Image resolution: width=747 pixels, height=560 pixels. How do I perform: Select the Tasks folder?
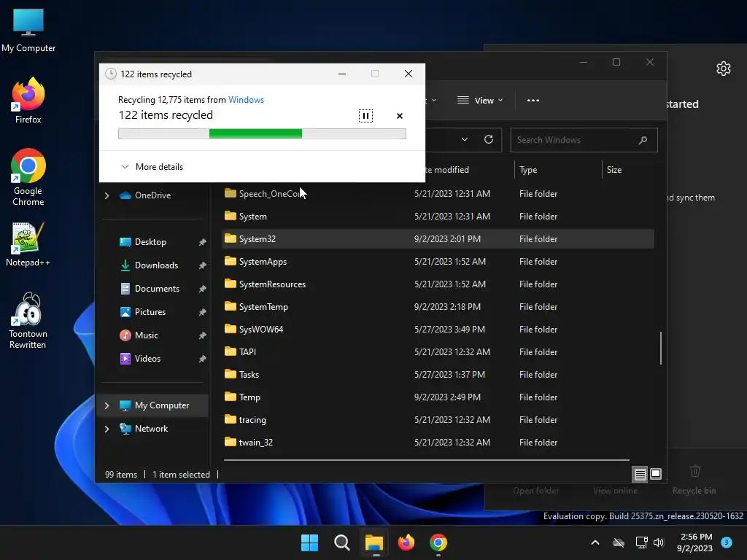pos(438,374)
